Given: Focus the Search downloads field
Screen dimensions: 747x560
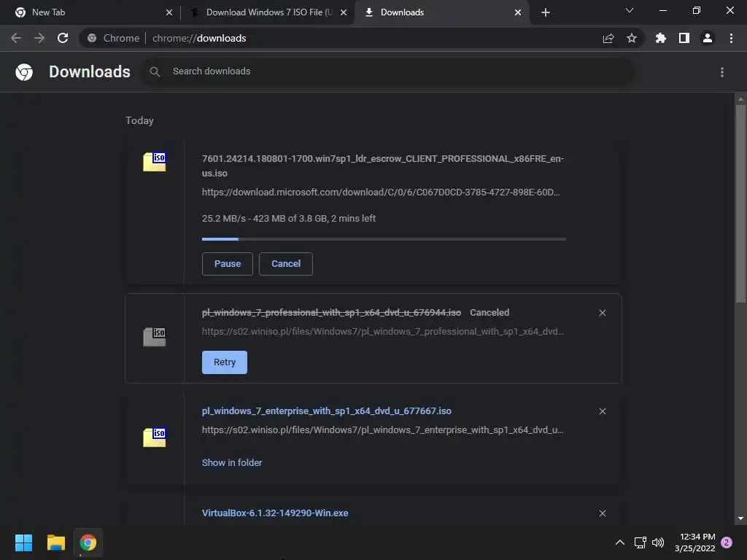Looking at the screenshot, I should 388,72.
